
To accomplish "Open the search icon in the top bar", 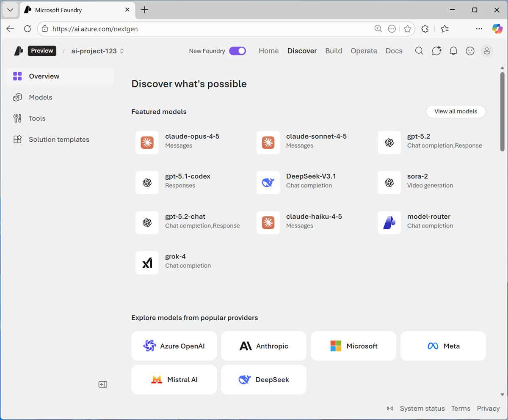I will 419,51.
